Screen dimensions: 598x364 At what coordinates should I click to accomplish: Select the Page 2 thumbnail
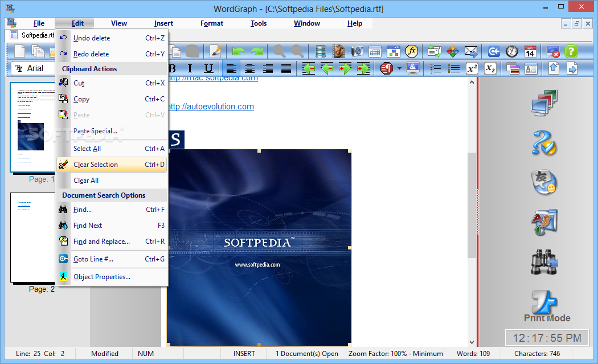pyautogui.click(x=33, y=237)
